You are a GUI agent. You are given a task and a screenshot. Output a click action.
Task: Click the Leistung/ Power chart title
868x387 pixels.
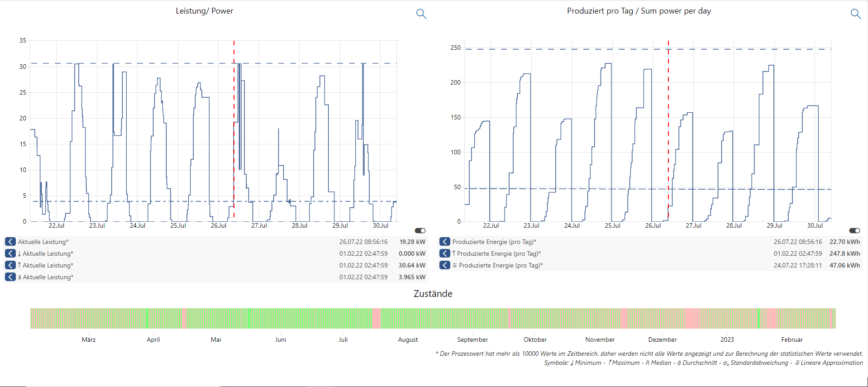click(x=205, y=11)
